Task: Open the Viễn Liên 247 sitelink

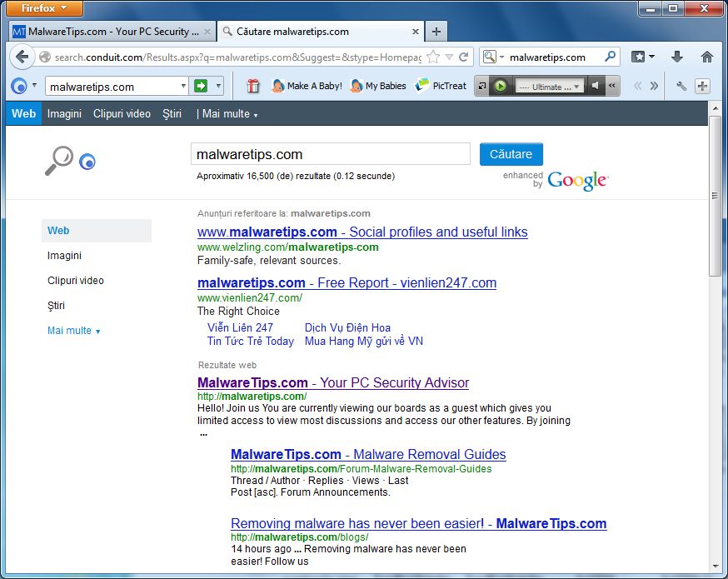Action: pyautogui.click(x=240, y=327)
